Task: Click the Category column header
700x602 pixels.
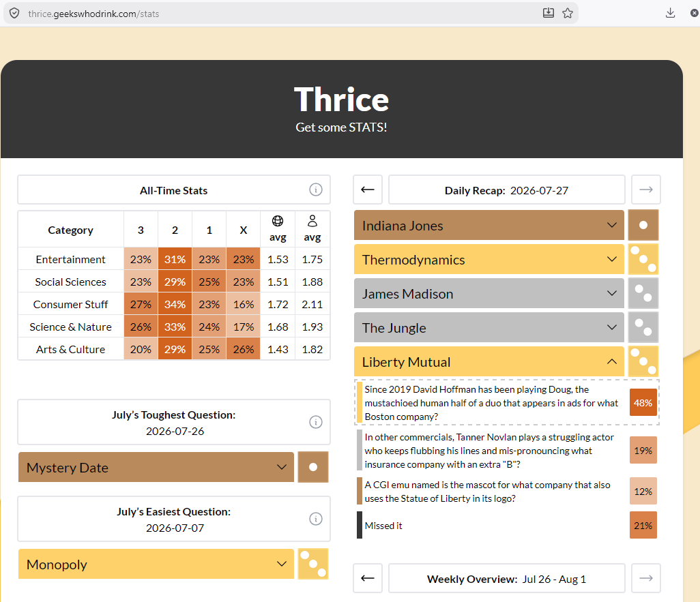Action: click(70, 230)
